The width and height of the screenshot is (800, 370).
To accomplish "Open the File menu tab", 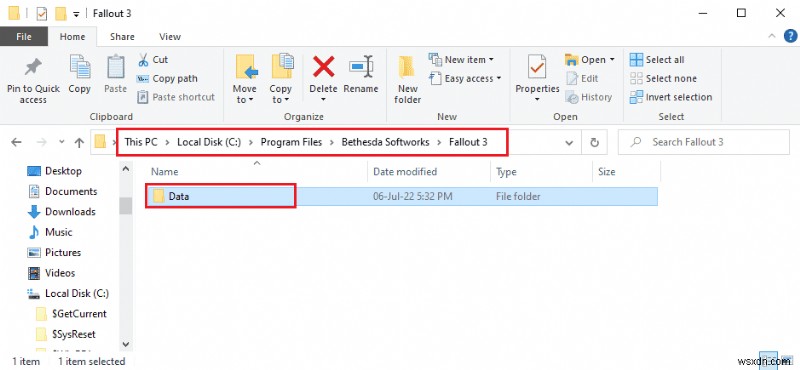I will 24,37.
